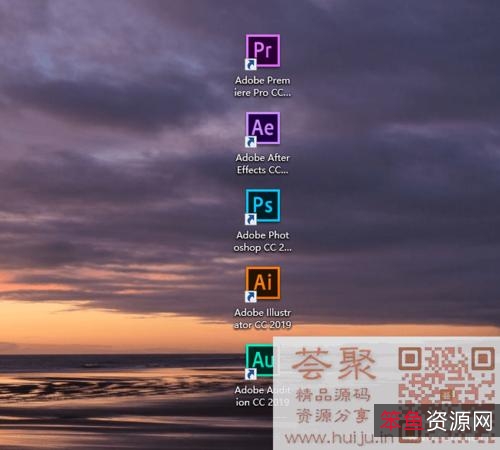
Task: Click the Adobe Photoshop CC desktop icon
Action: click(x=263, y=206)
